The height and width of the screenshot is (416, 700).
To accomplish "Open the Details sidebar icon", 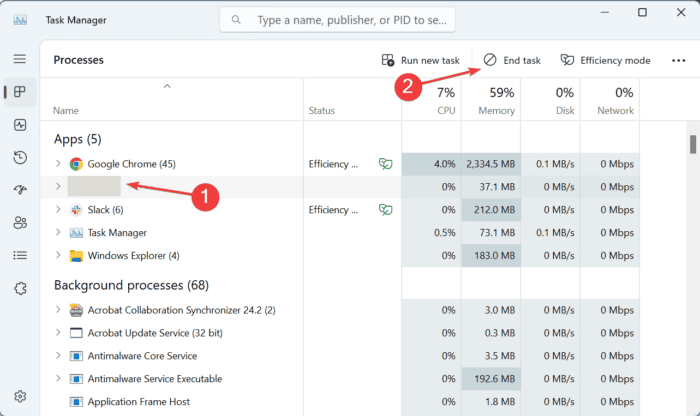I will [20, 255].
